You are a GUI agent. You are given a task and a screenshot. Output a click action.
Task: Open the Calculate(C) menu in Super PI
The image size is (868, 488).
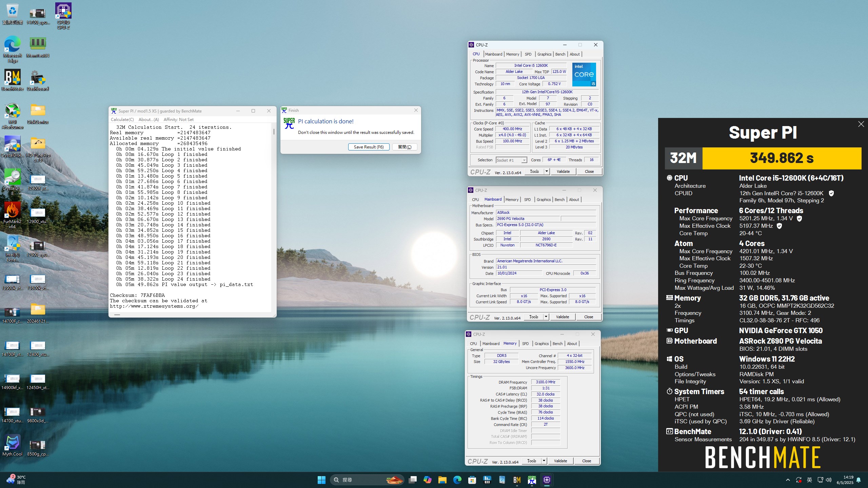click(x=122, y=120)
